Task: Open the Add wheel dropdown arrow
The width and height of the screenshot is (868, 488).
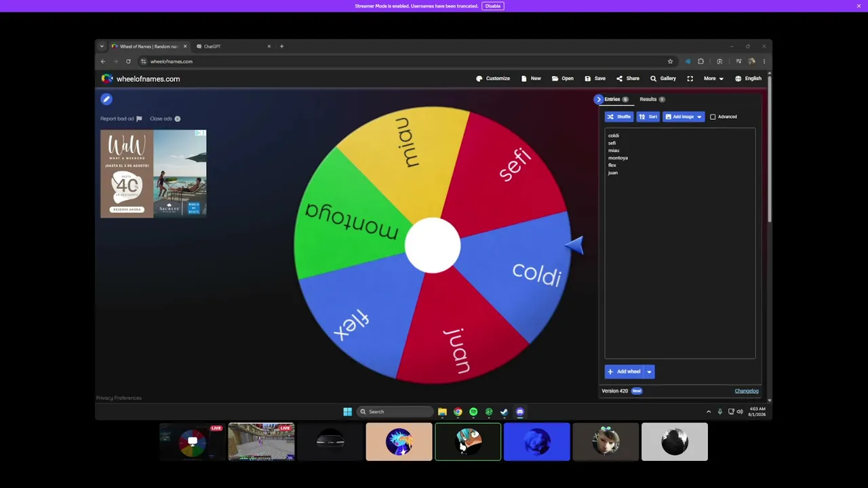Action: point(649,371)
